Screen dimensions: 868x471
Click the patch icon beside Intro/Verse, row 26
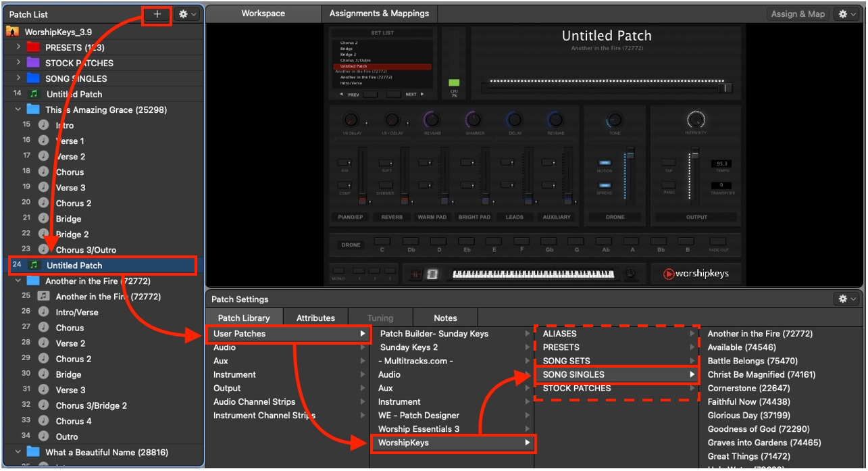pos(44,312)
